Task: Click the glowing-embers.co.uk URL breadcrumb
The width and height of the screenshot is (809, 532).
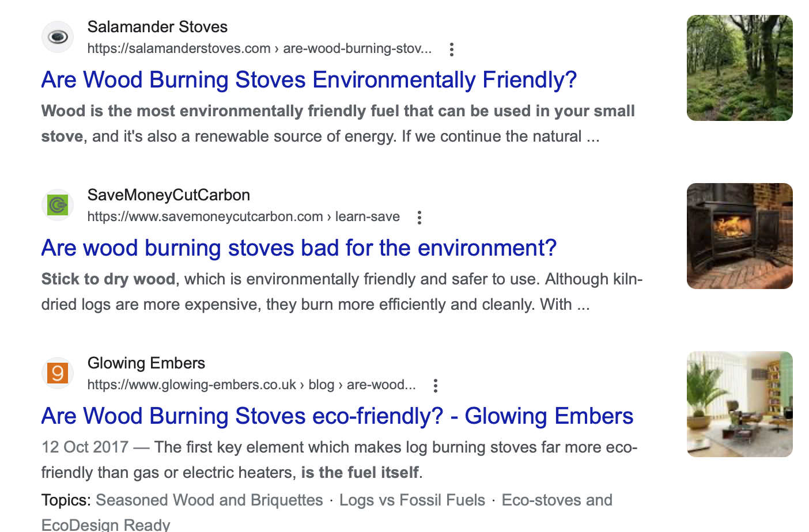Action: 251,385
